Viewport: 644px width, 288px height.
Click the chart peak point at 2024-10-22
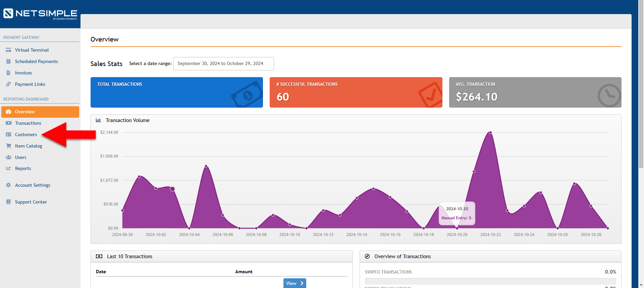pyautogui.click(x=490, y=132)
